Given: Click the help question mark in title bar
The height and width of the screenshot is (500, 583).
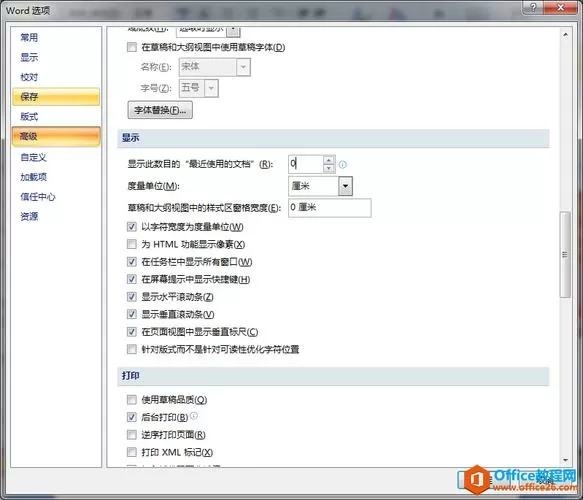Looking at the screenshot, I should click(x=533, y=7).
